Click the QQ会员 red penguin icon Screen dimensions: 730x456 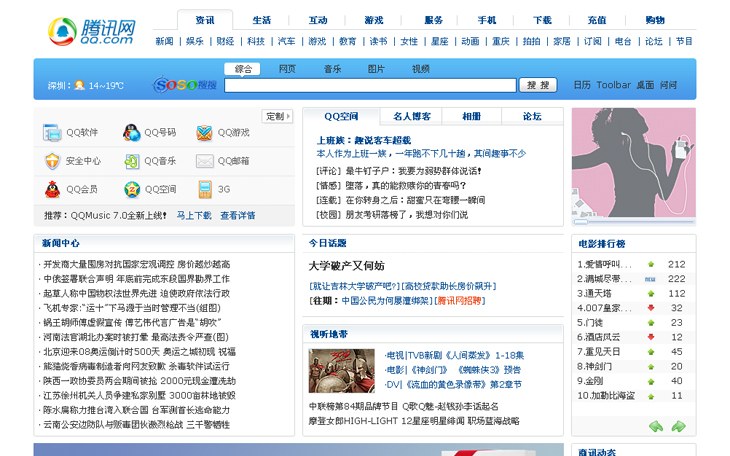[52, 189]
